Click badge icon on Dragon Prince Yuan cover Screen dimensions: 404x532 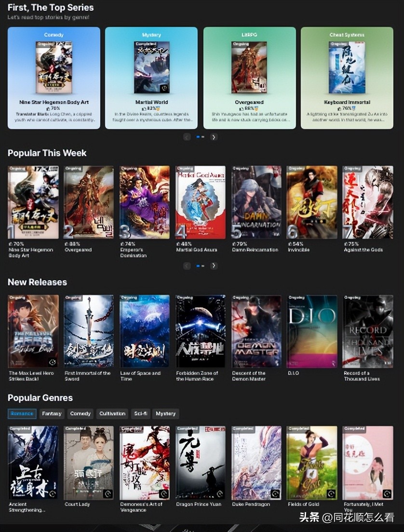(x=219, y=493)
